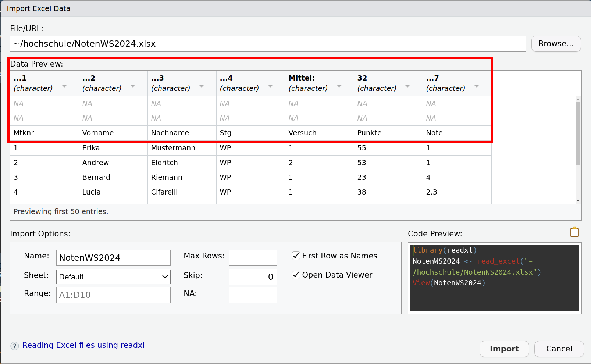Click into the Skip rows field
591x364 pixels.
point(253,277)
